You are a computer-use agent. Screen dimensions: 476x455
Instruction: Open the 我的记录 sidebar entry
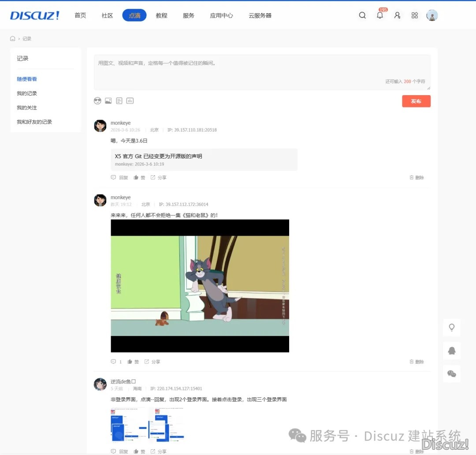[x=27, y=93]
